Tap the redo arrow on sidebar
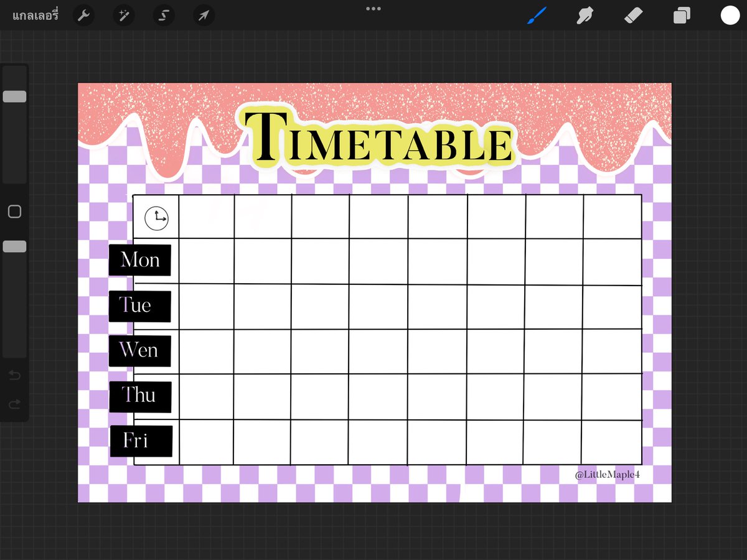 (x=14, y=404)
